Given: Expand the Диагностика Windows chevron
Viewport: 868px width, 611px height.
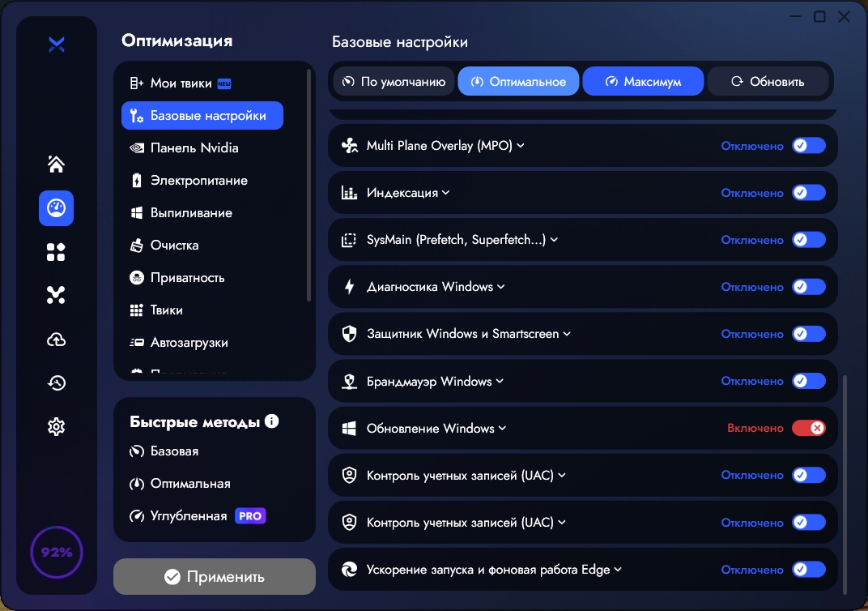Looking at the screenshot, I should [501, 287].
